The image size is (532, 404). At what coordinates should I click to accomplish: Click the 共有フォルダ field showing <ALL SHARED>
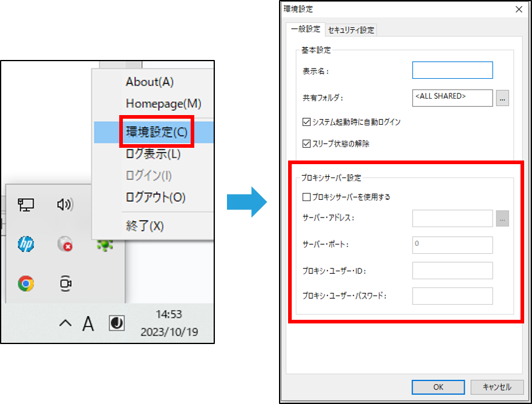pyautogui.click(x=452, y=98)
